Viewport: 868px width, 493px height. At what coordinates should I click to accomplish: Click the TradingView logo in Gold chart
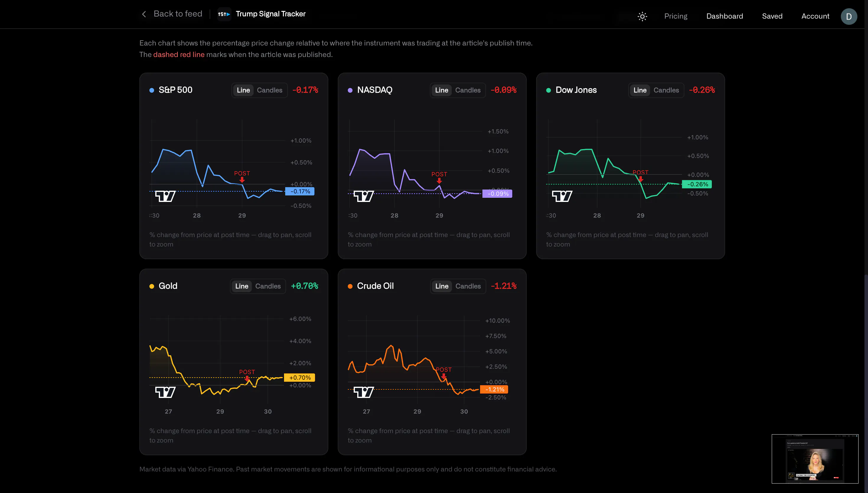pos(165,392)
